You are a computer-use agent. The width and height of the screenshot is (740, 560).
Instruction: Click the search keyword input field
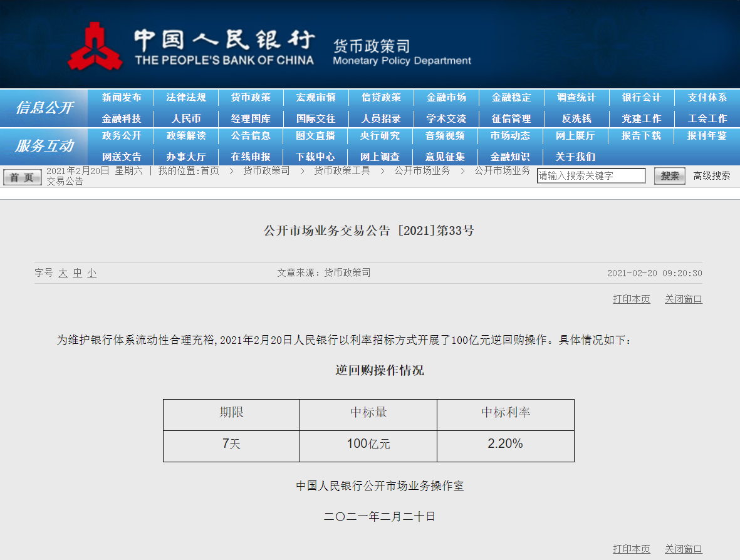pyautogui.click(x=591, y=176)
